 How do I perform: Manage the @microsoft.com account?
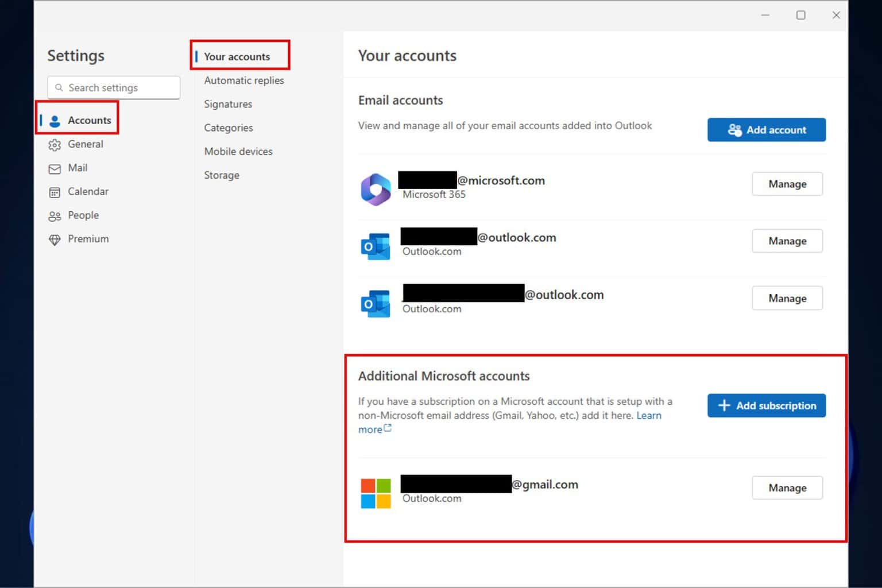pyautogui.click(x=787, y=184)
